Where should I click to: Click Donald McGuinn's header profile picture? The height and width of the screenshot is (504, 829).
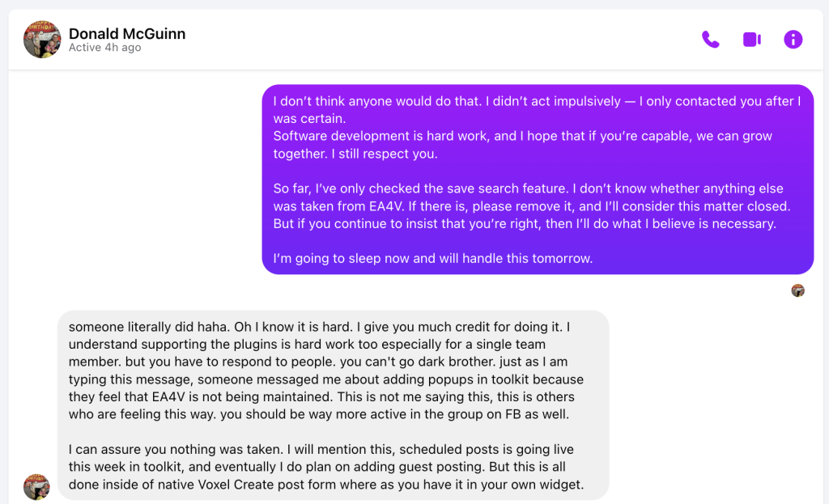click(42, 40)
